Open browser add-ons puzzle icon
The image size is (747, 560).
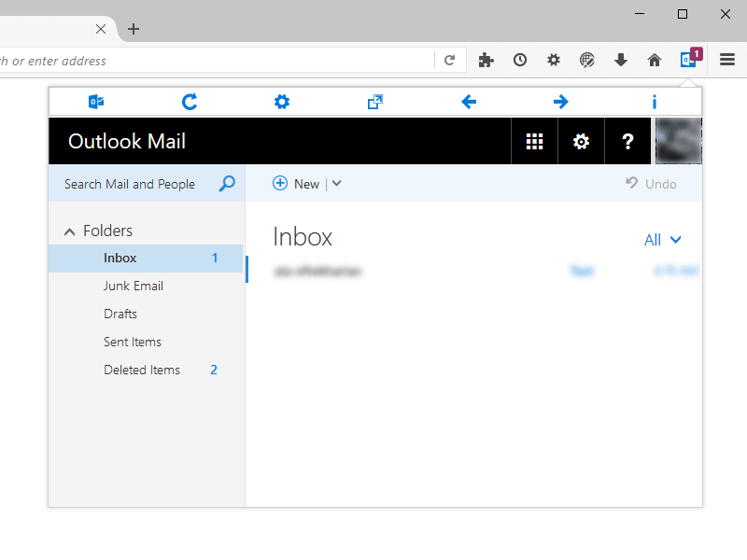point(486,60)
